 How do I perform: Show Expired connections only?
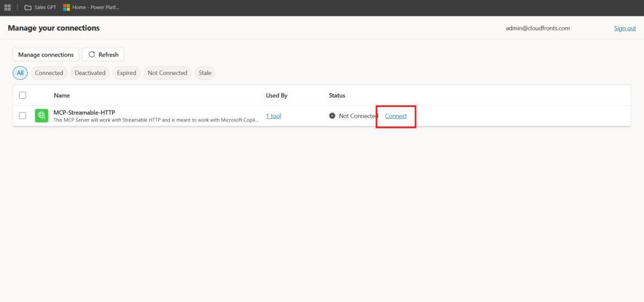pyautogui.click(x=126, y=73)
